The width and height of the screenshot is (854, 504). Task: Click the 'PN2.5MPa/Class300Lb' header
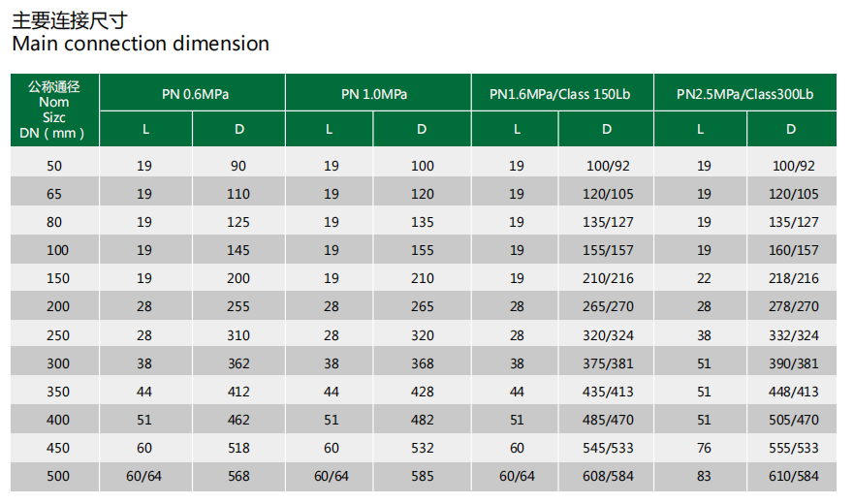coord(744,94)
